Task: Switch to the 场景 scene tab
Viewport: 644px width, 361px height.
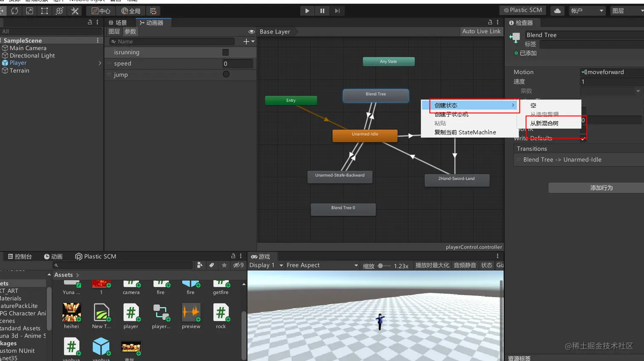Action: click(x=118, y=23)
